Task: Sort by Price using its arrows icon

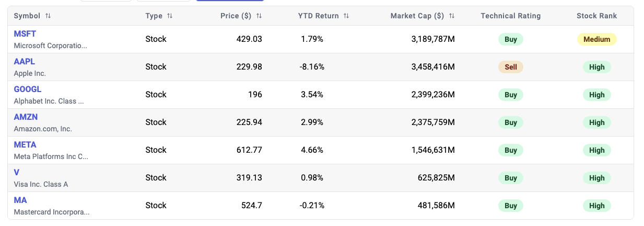Action: pyautogui.click(x=259, y=16)
